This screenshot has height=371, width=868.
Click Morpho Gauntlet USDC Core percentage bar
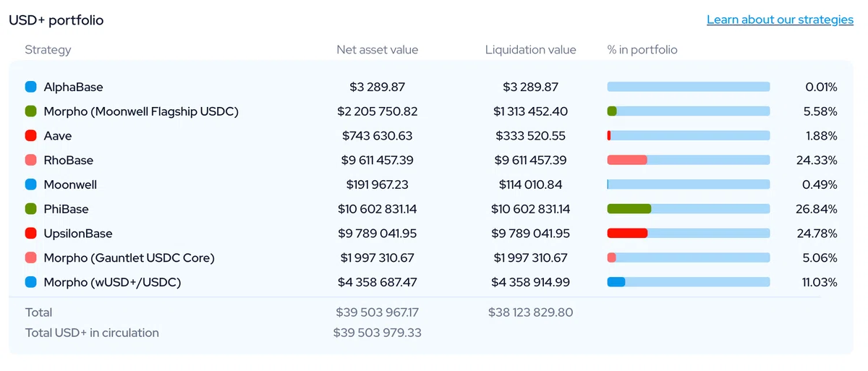pyautogui.click(x=689, y=258)
